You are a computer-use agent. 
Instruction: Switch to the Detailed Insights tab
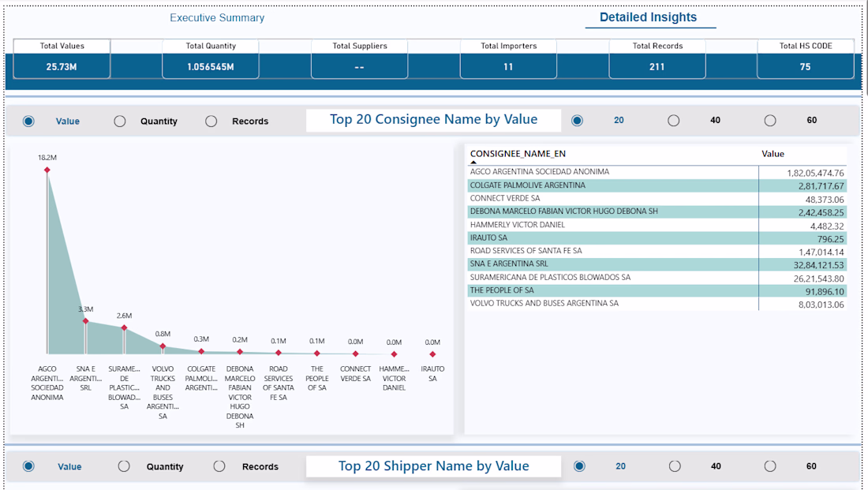[x=648, y=17]
